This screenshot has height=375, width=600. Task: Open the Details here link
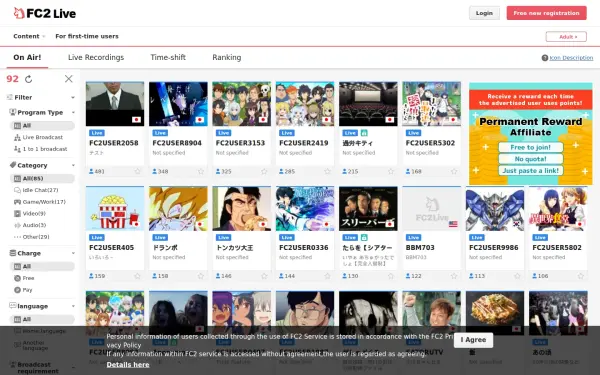click(128, 365)
